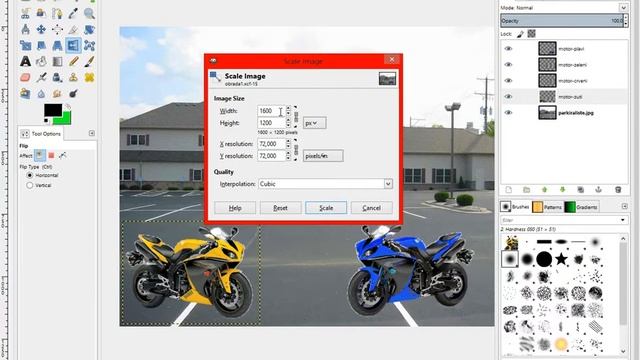Hide the motor-plavi layer
The height and width of the screenshot is (360, 640).
pyautogui.click(x=508, y=49)
